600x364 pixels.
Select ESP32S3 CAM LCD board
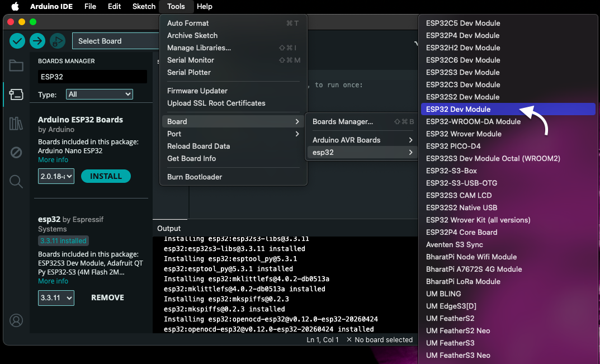(x=508, y=195)
